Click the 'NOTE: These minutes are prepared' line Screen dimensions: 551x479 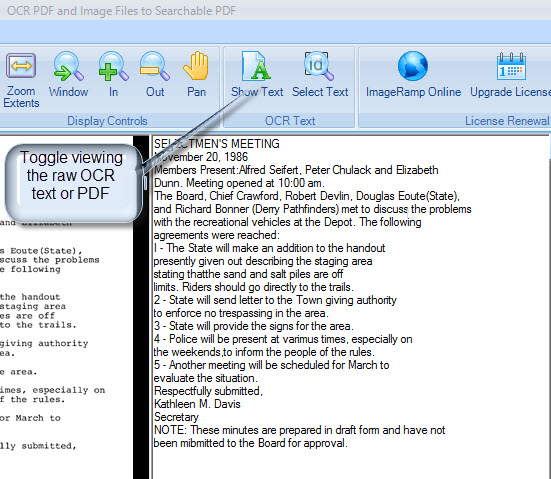[299, 430]
